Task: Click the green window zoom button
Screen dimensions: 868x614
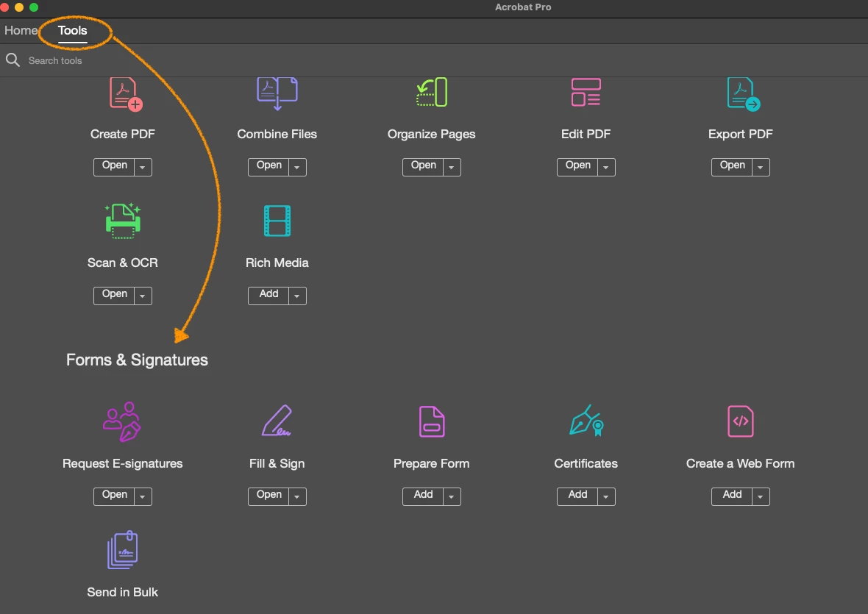Action: (x=34, y=7)
